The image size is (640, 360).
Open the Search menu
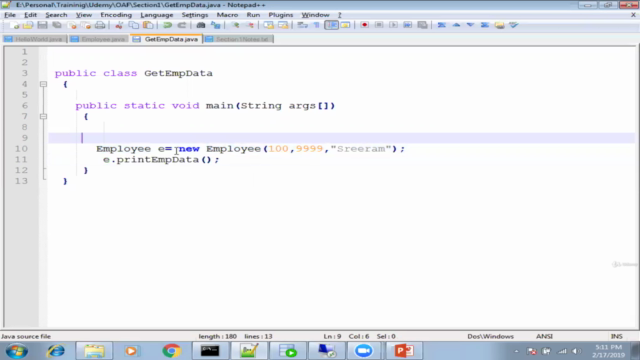pyautogui.click(x=56, y=15)
